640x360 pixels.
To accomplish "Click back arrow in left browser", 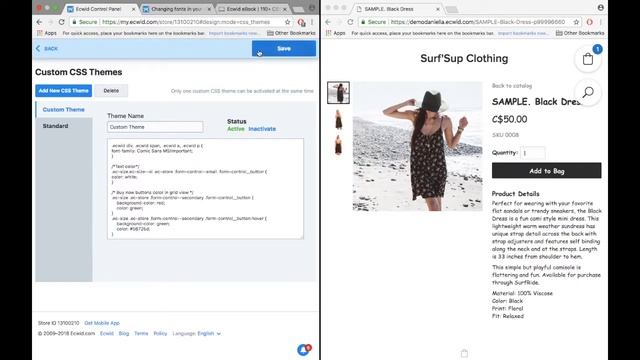I will (39, 22).
